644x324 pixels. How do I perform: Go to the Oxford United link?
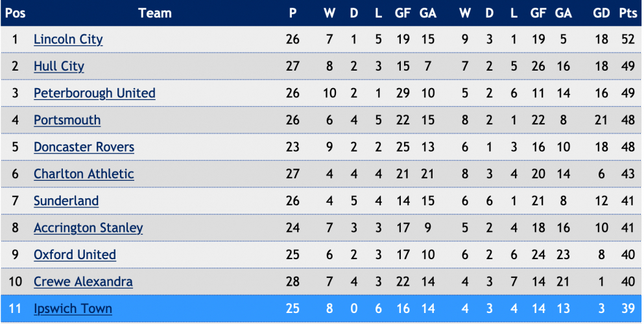pyautogui.click(x=75, y=255)
